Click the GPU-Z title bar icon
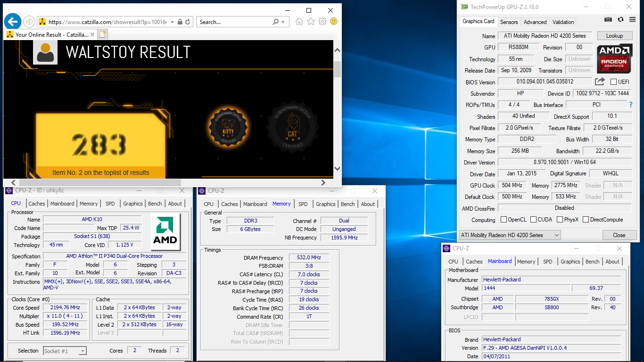This screenshot has width=644, height=362. click(x=465, y=7)
